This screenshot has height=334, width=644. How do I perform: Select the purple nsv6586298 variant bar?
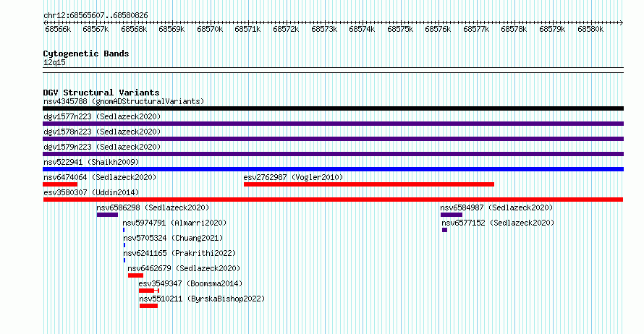click(x=107, y=215)
